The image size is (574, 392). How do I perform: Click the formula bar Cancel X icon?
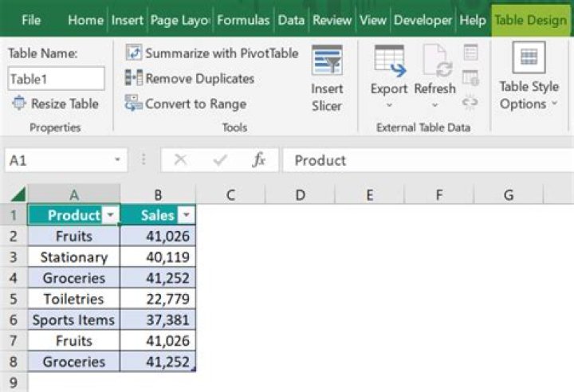180,160
